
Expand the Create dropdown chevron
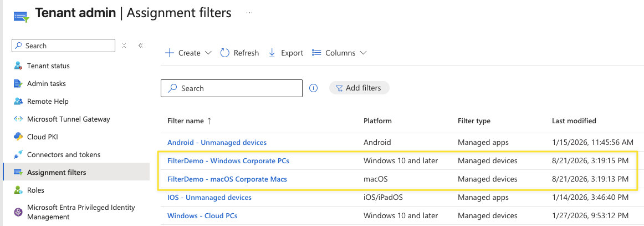tap(208, 53)
